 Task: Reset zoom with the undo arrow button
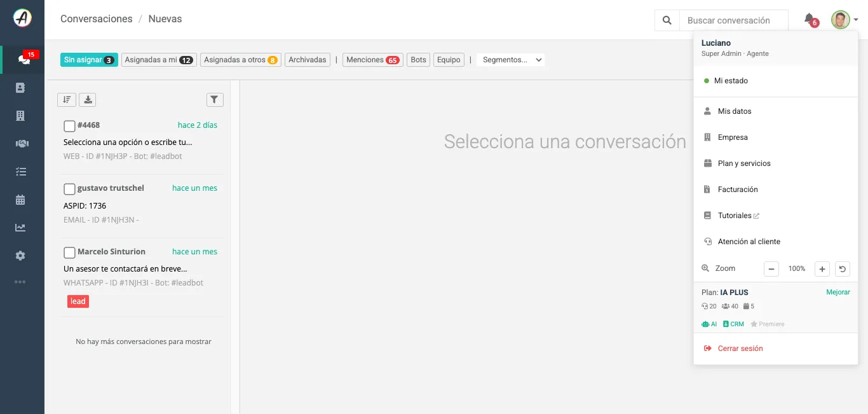tap(842, 269)
